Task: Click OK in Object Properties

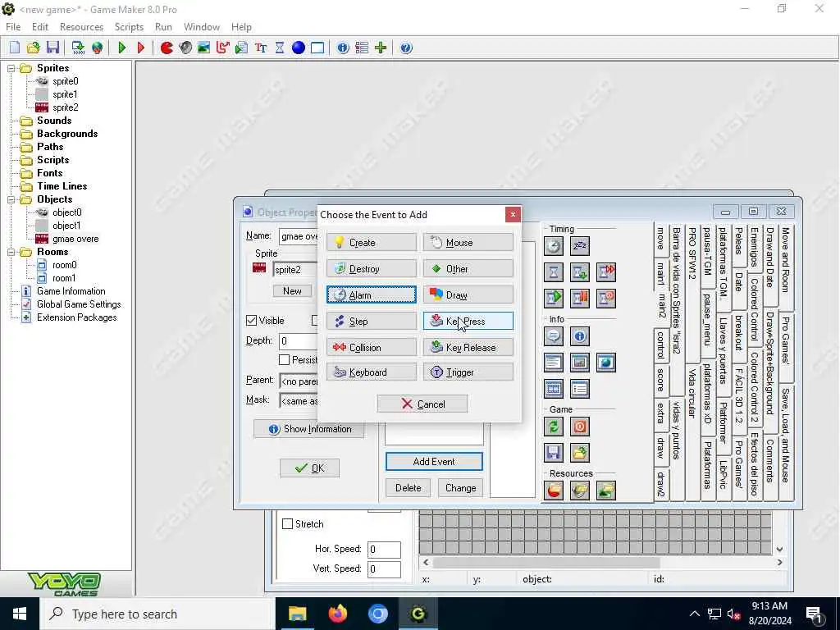Action: pyautogui.click(x=309, y=468)
